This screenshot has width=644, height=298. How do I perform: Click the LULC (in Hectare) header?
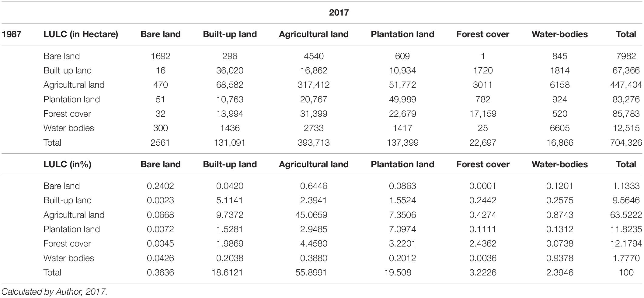[x=81, y=34]
